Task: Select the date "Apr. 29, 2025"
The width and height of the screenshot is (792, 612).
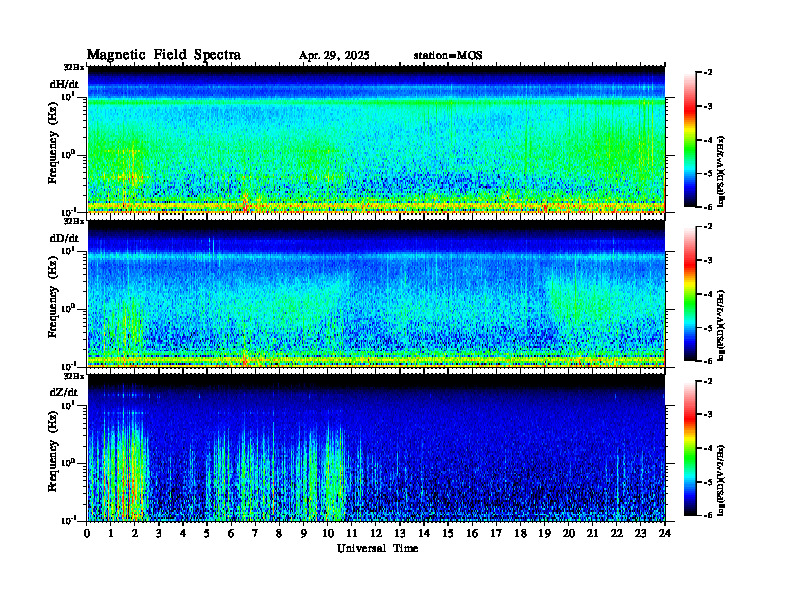Action: 334,56
